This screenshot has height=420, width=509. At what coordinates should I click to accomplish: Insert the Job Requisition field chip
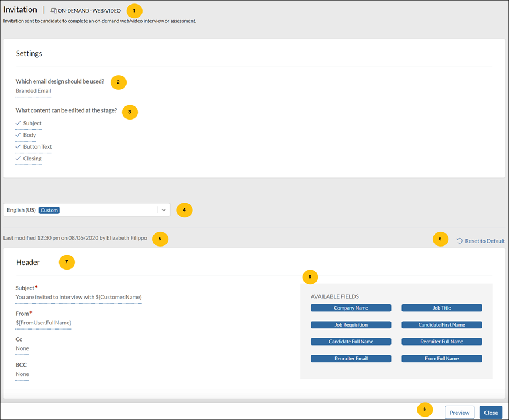click(x=351, y=325)
